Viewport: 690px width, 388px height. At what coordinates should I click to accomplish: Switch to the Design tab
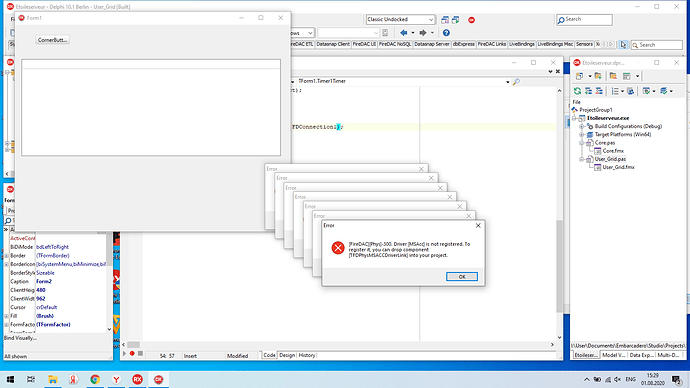pos(287,355)
